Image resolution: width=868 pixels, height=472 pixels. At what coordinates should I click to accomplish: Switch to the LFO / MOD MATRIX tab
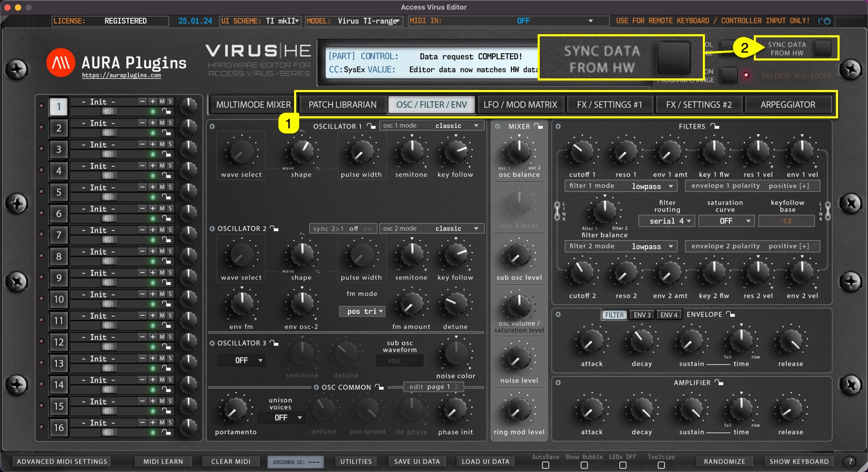pyautogui.click(x=520, y=105)
